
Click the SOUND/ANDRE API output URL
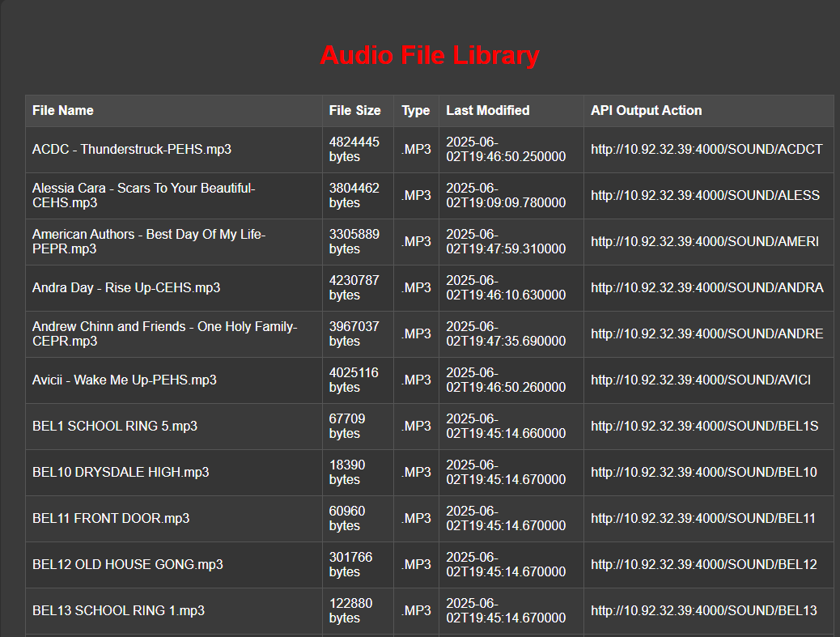pos(706,333)
